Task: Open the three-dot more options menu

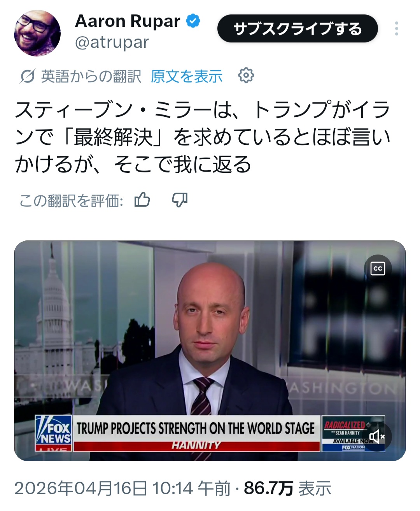Action: 396,29
